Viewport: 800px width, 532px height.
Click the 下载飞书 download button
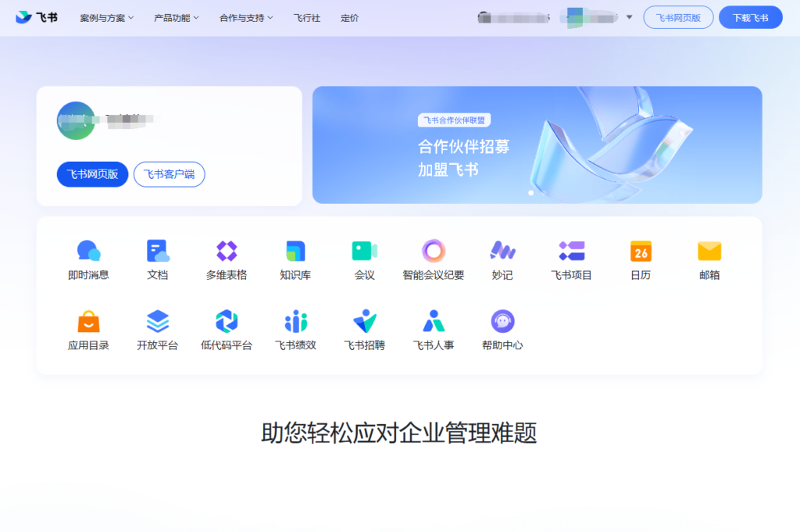[750, 16]
